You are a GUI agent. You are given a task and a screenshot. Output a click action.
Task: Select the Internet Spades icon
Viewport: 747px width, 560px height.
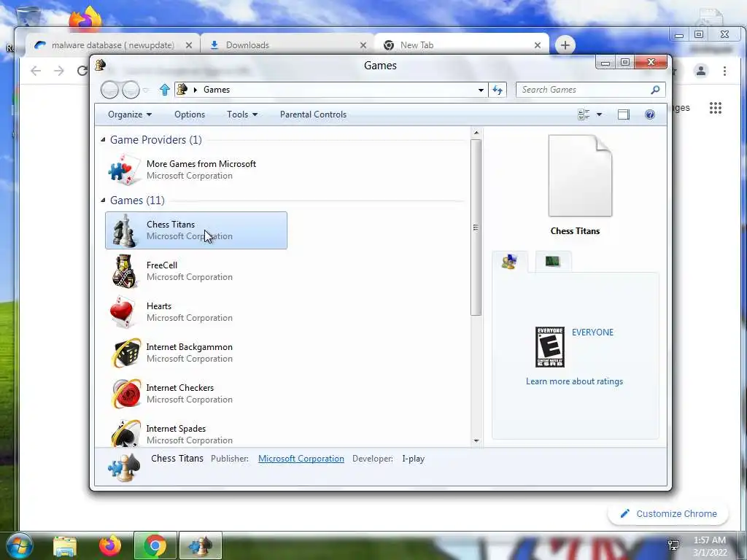coord(125,433)
